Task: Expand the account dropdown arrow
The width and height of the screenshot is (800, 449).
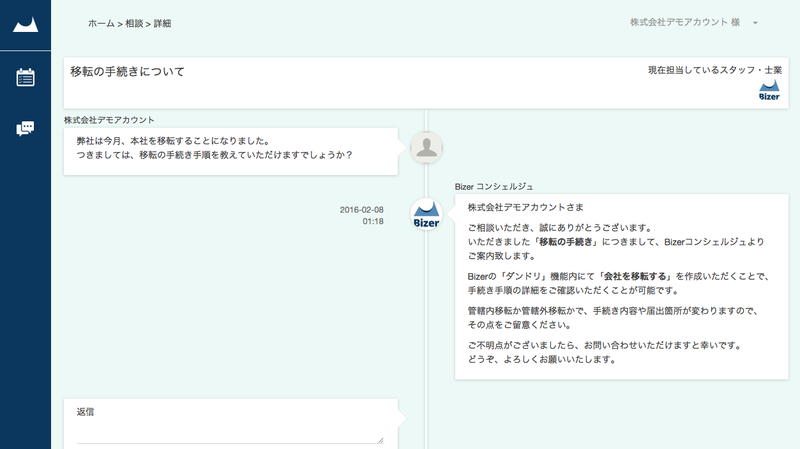Action: point(755,23)
